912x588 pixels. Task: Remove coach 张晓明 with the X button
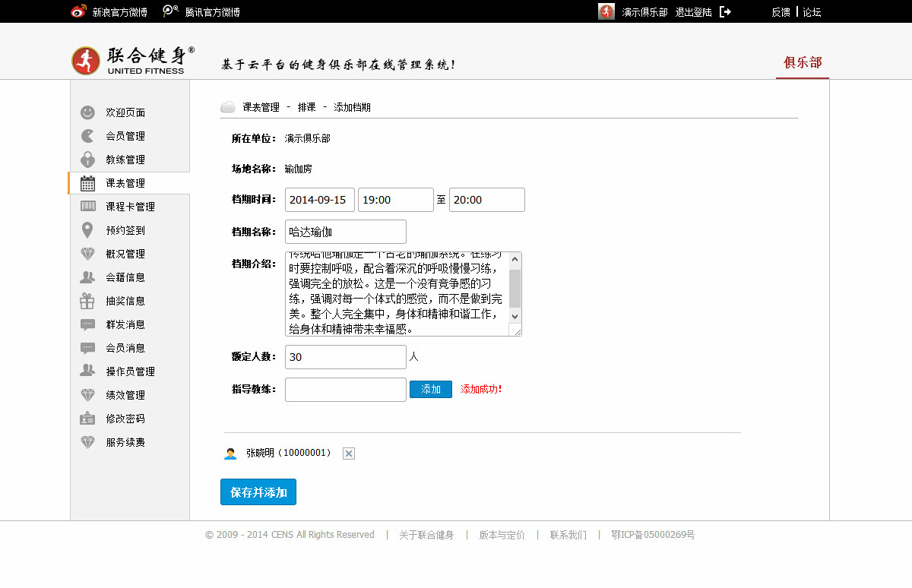(349, 454)
